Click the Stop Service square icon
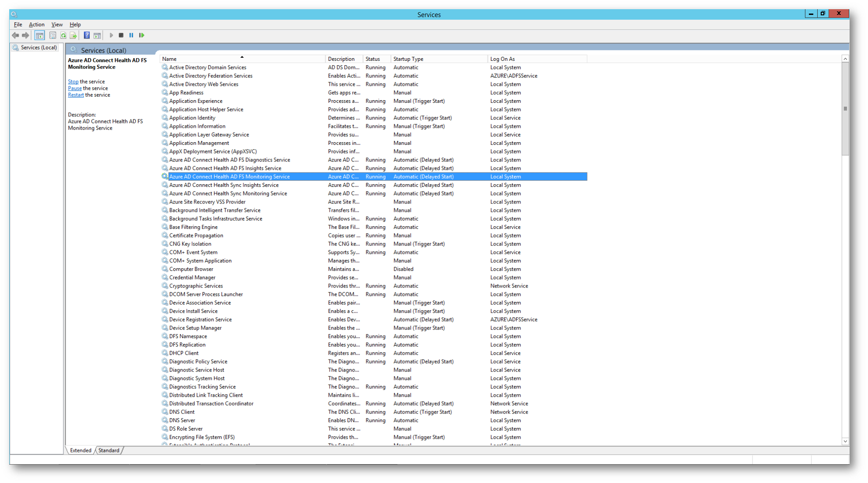868x483 pixels. point(121,35)
